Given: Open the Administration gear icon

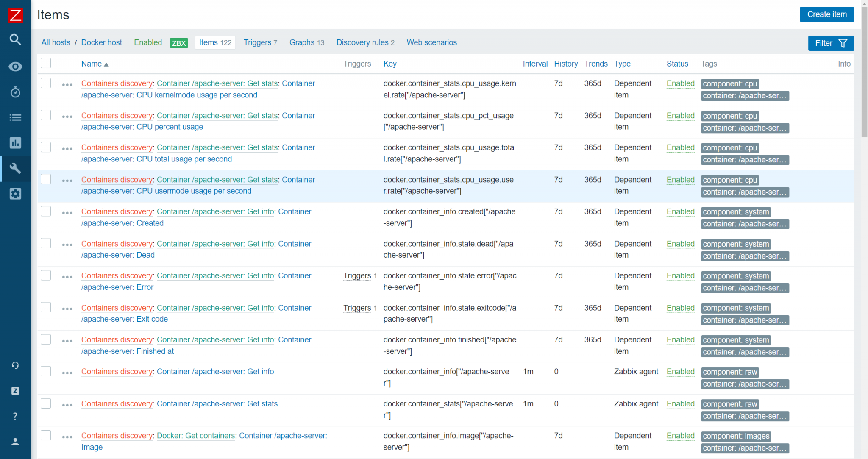Looking at the screenshot, I should (x=15, y=194).
